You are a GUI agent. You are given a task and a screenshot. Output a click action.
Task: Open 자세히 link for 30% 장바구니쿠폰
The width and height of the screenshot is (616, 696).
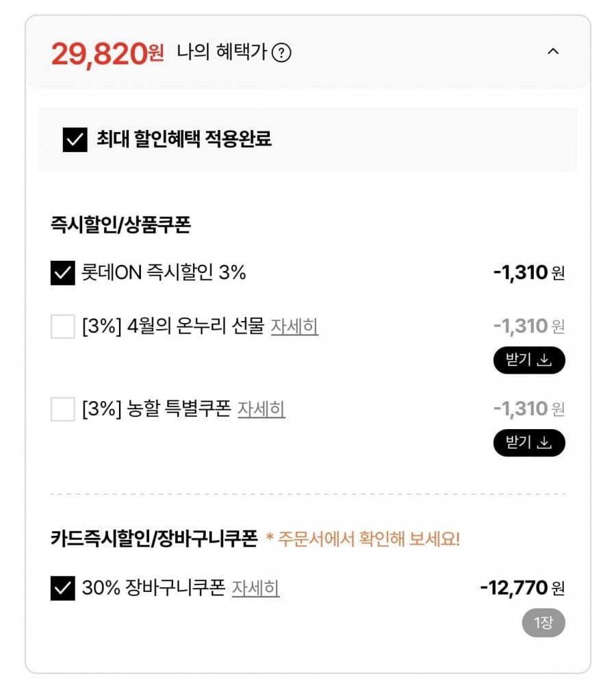point(255,588)
